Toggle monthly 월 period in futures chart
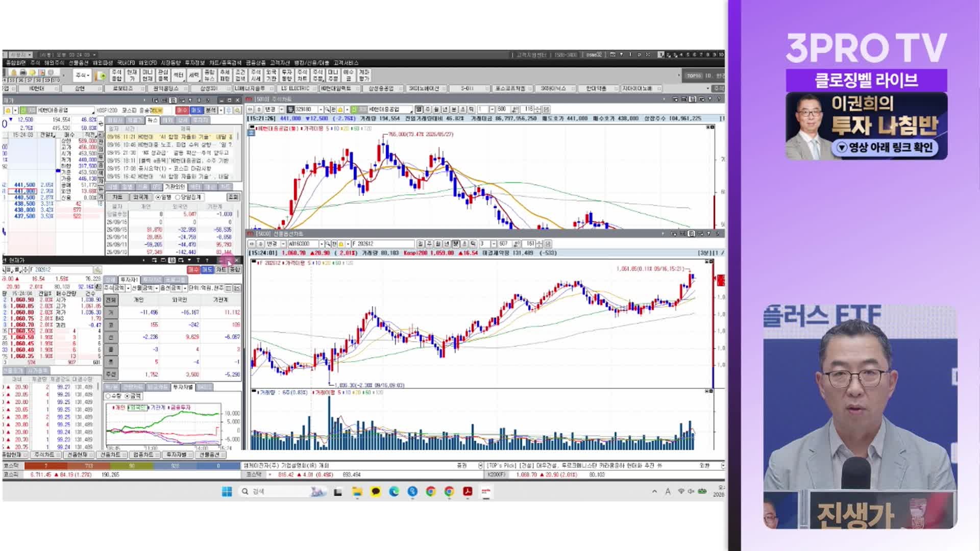980x551 pixels. (x=438, y=244)
